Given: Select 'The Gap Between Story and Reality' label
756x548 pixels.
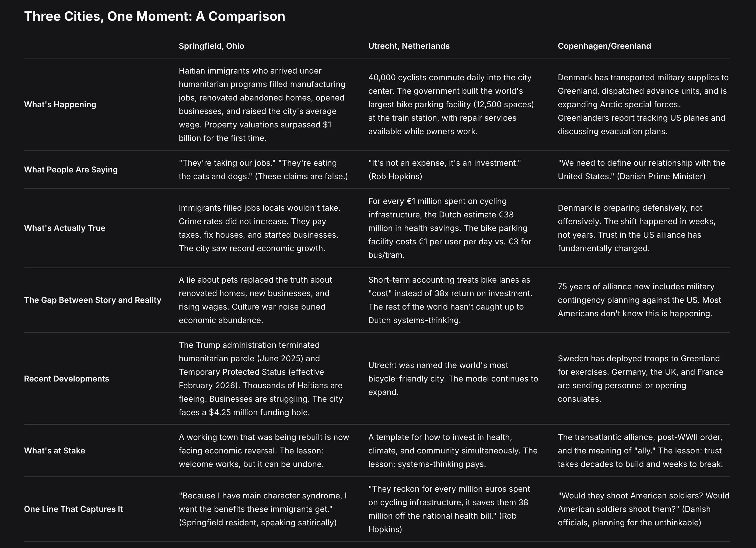Looking at the screenshot, I should (92, 300).
